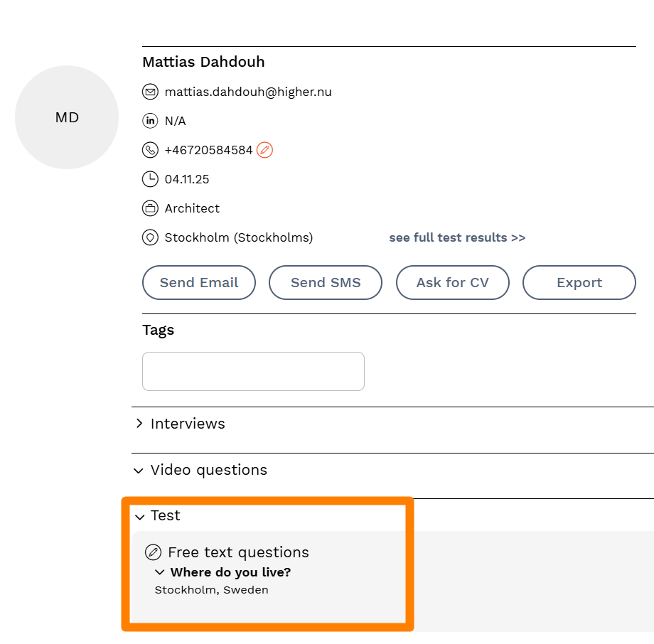The width and height of the screenshot is (654, 644).
Task: Click the clock date icon
Action: click(x=150, y=179)
